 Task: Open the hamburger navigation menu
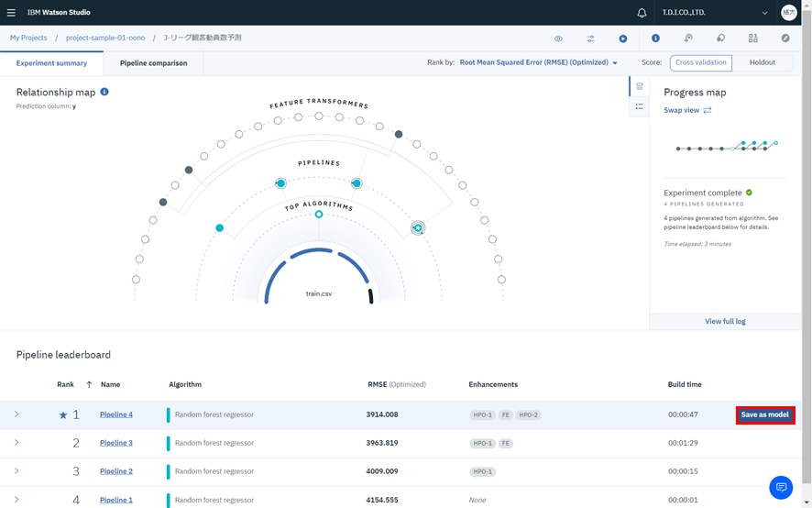[11, 13]
